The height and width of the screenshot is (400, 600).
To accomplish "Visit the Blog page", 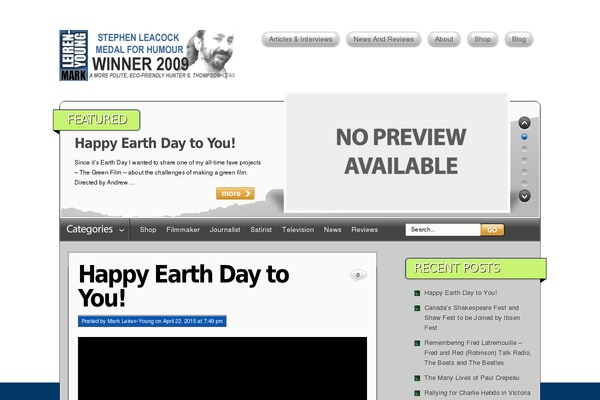I will [x=518, y=39].
